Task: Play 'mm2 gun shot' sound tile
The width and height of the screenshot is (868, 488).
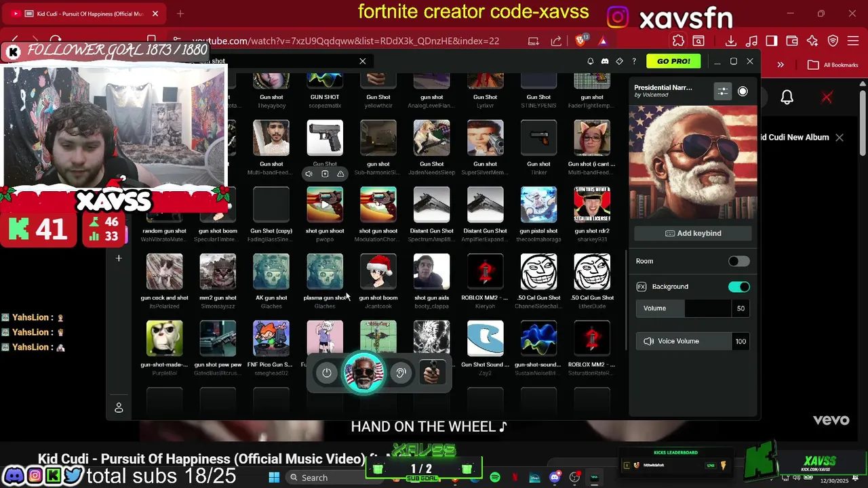Action: [218, 272]
